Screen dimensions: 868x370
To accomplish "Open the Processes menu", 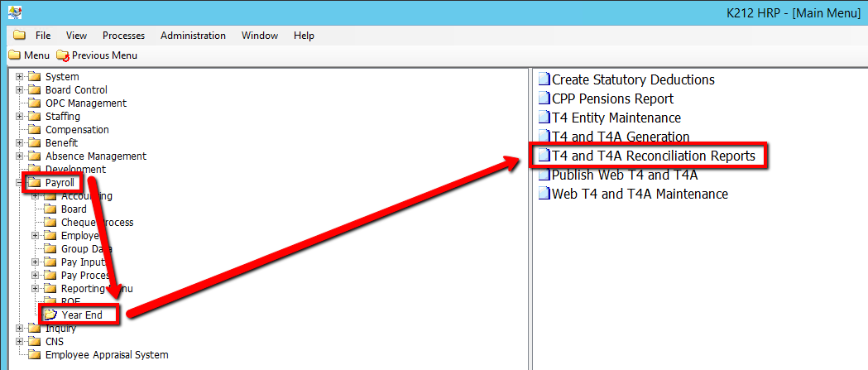I will [x=123, y=36].
